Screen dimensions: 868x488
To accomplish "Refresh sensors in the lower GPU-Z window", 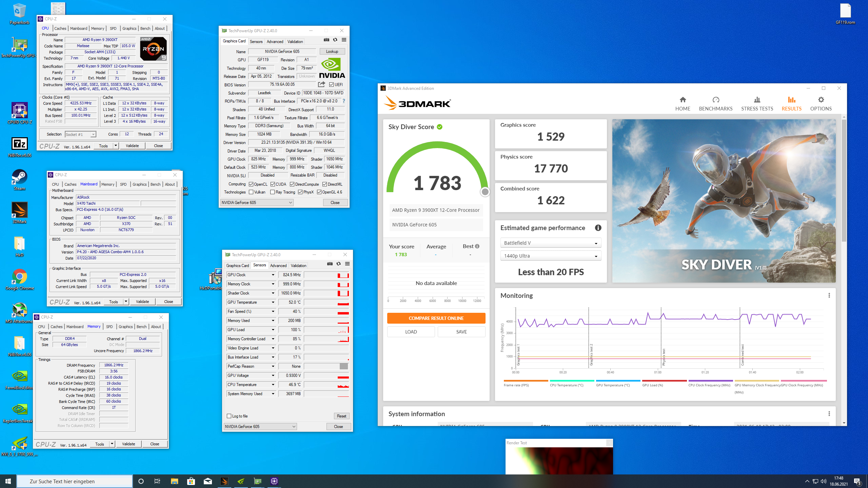I will pos(338,264).
